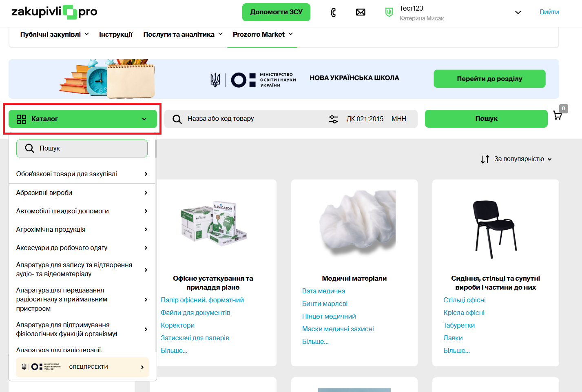582x392 pixels.
Task: Click the zakupivli pro logo
Action: (54, 12)
